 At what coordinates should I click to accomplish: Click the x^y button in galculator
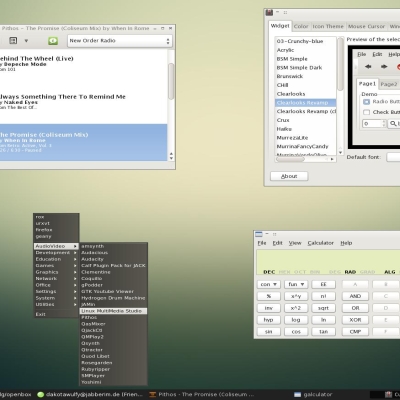(x=296, y=296)
